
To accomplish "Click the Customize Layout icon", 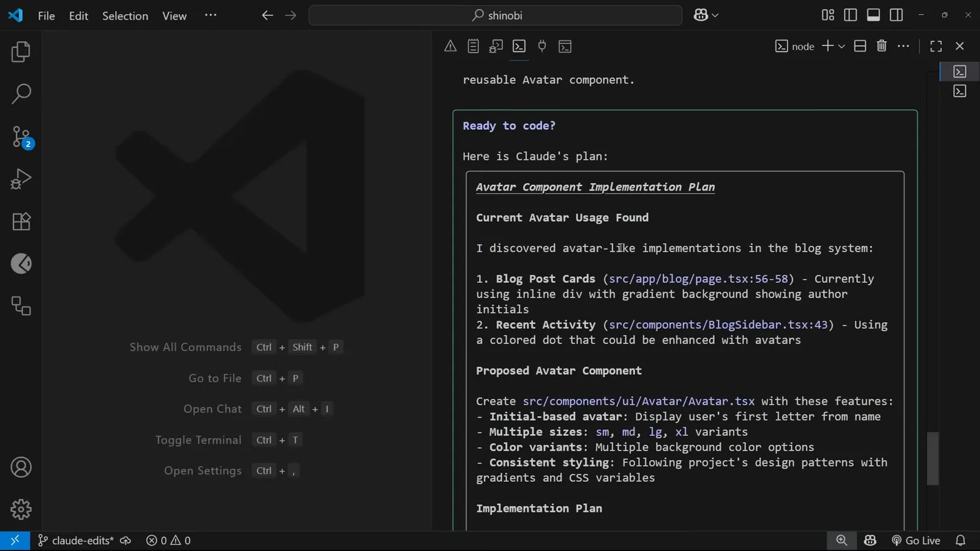I will coord(827,15).
